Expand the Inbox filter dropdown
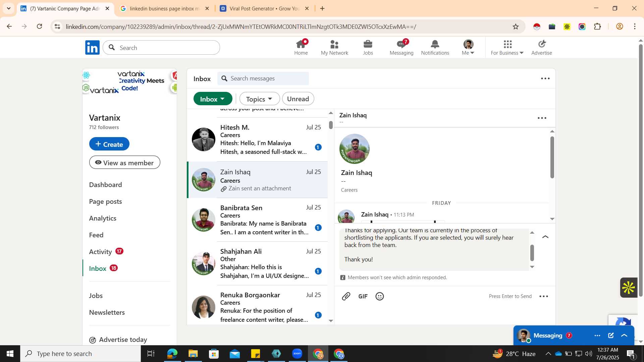 pyautogui.click(x=213, y=99)
